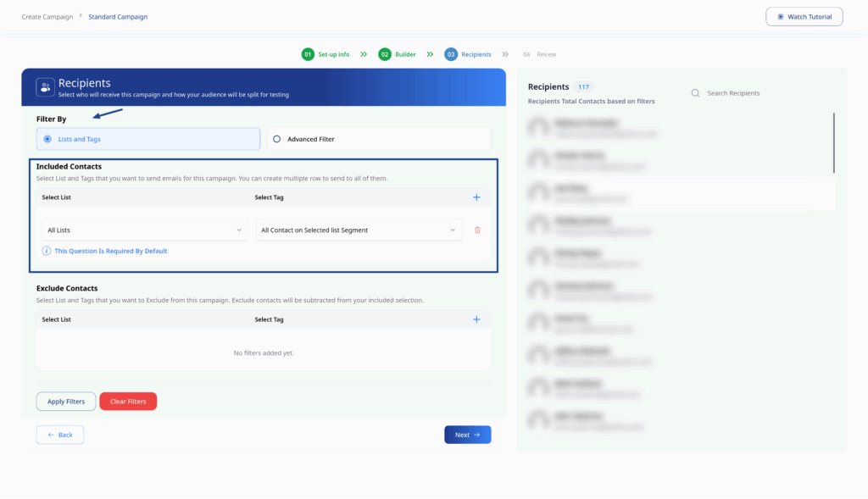Click the red trash icon in Included Contacts row
This screenshot has width=868, height=499.
pos(477,230)
